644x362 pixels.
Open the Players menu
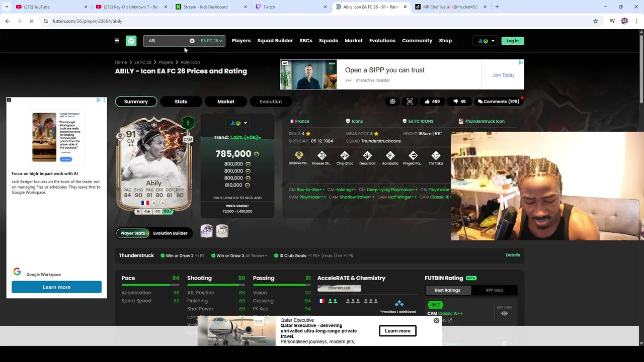pyautogui.click(x=241, y=41)
